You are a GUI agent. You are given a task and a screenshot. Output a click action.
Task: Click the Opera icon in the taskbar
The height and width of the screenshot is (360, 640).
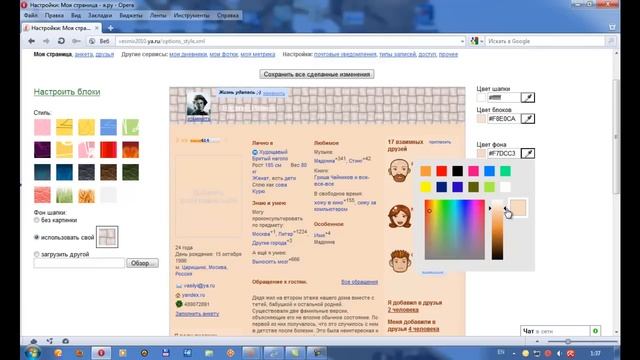pyautogui.click(x=101, y=353)
